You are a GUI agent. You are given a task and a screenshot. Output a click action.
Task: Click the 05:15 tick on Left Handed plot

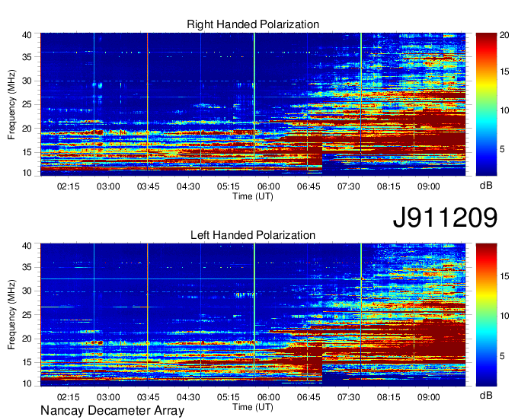pyautogui.click(x=229, y=397)
